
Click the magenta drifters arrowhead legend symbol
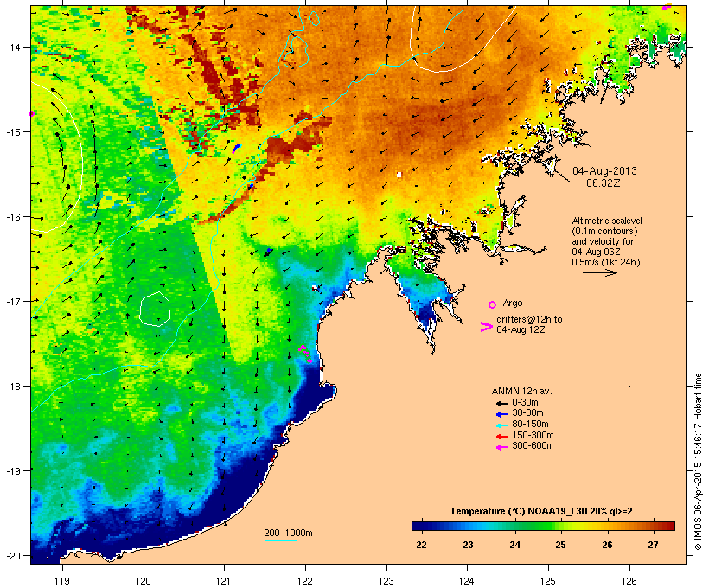point(486,327)
